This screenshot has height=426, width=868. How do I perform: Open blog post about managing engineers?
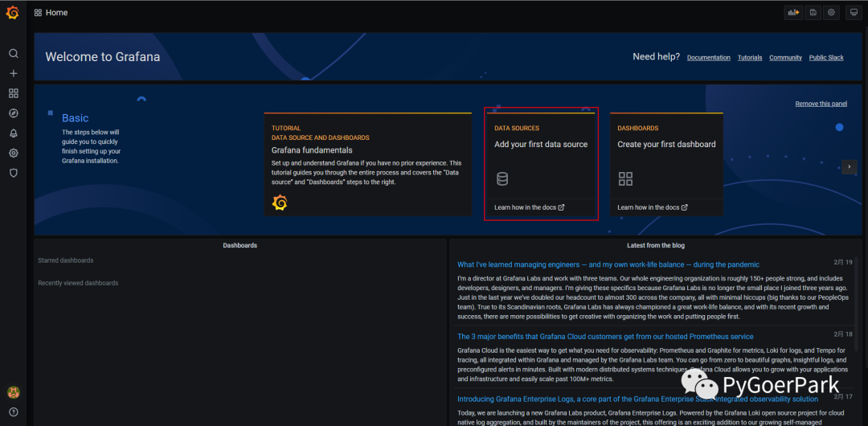(x=608, y=264)
